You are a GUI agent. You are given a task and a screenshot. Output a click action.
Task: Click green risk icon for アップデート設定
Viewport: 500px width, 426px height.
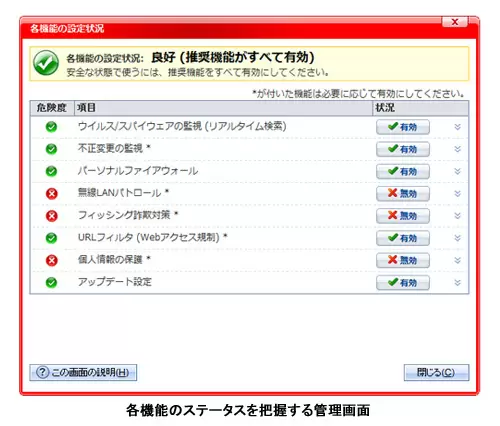51,283
